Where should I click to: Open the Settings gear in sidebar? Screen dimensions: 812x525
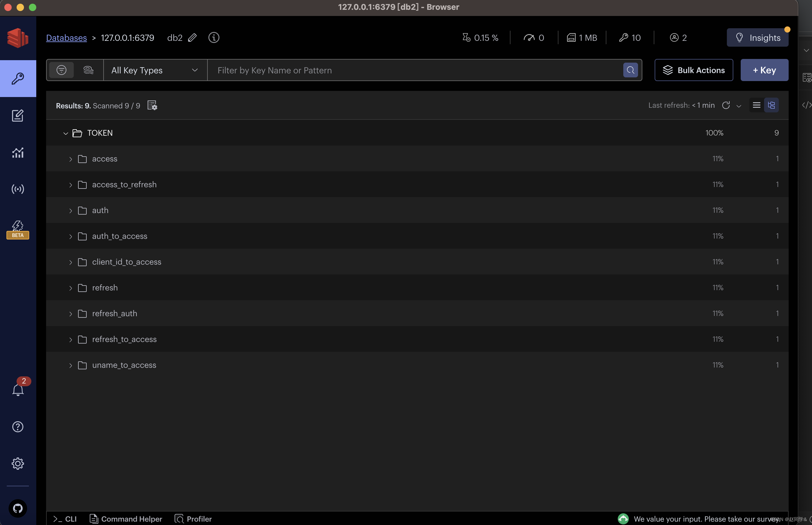18,463
